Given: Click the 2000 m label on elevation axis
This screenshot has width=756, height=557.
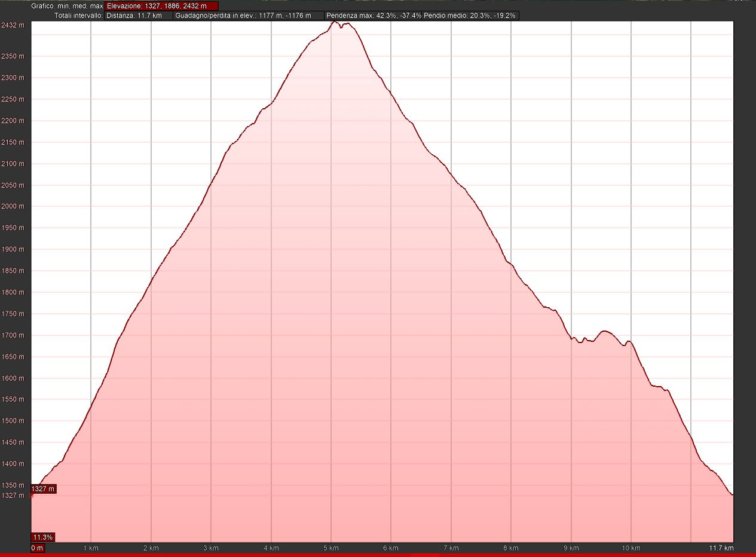Looking at the screenshot, I should click(x=13, y=206).
